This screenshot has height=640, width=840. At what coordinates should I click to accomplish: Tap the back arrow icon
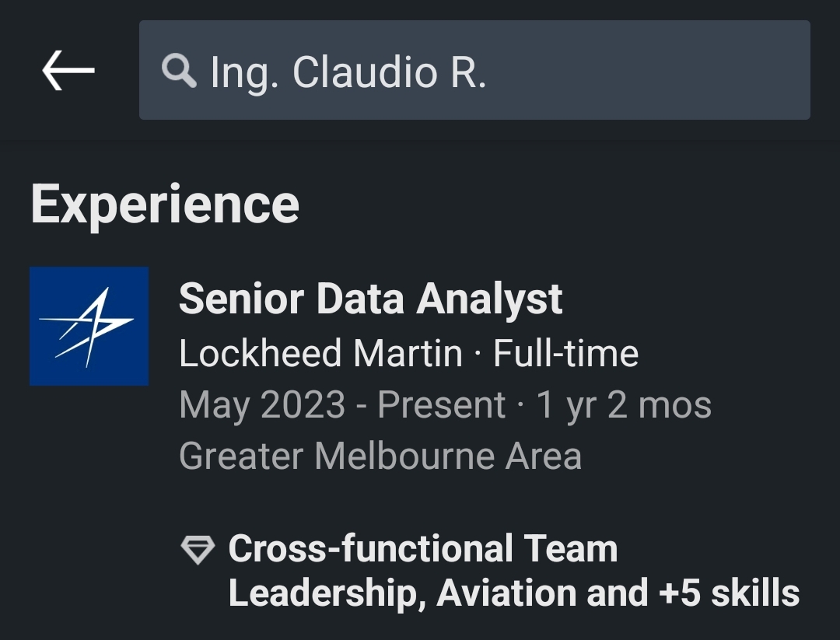68,71
